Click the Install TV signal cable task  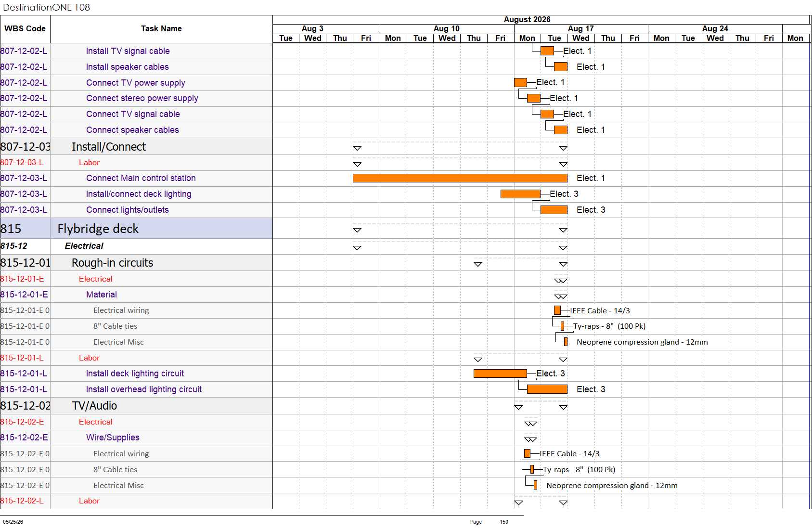(128, 51)
